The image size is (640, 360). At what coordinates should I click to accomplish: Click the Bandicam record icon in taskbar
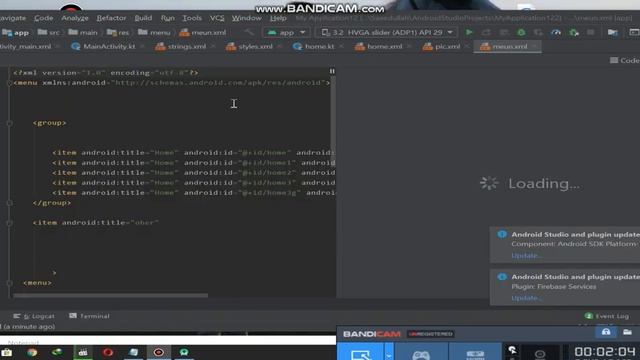pyautogui.click(x=159, y=352)
